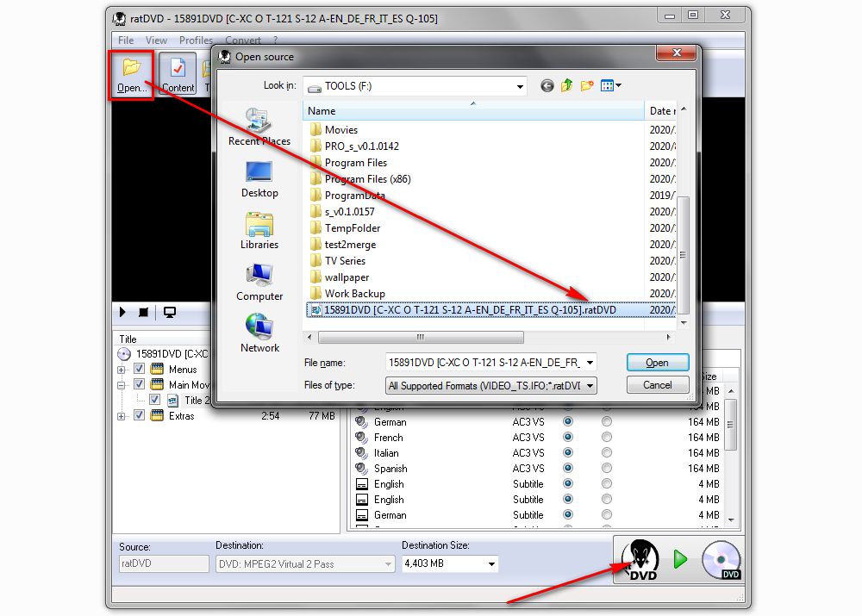Image resolution: width=862 pixels, height=616 pixels.
Task: Toggle the Menus checkbox
Action: (139, 369)
